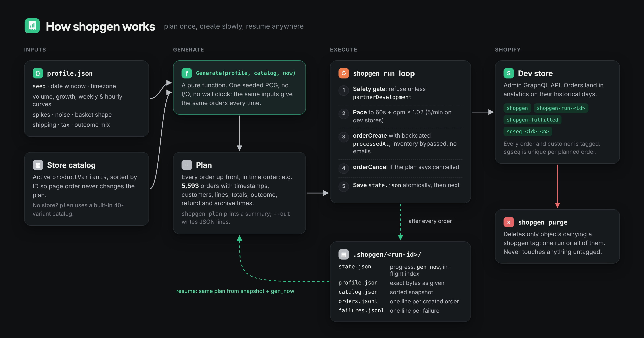This screenshot has width=644, height=338.
Task: Click the 'partnerDevelopment' code text
Action: pyautogui.click(x=382, y=97)
